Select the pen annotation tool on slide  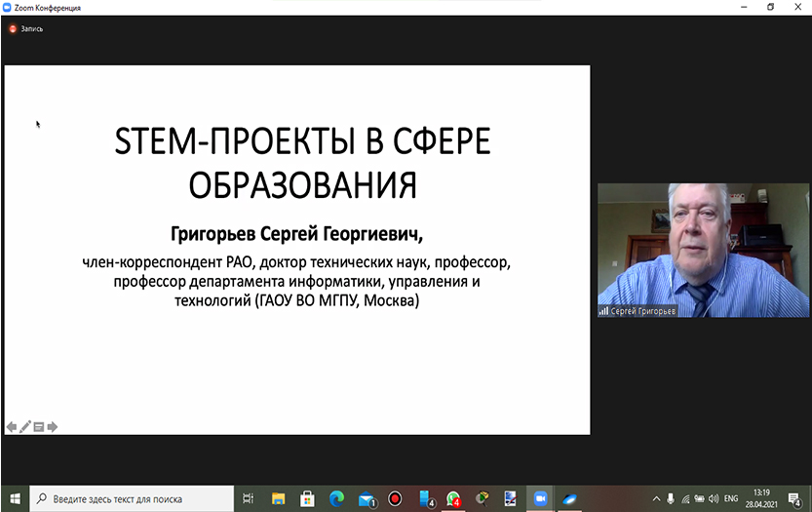(x=25, y=426)
